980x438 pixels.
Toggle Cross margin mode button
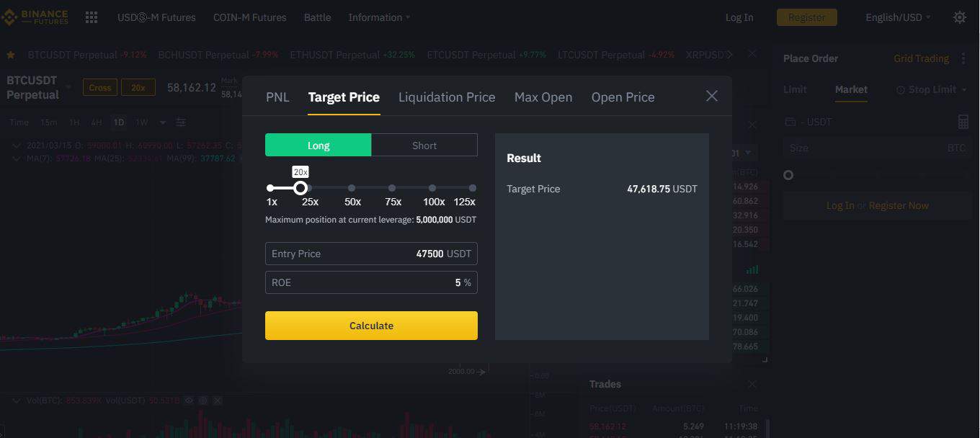click(x=100, y=88)
